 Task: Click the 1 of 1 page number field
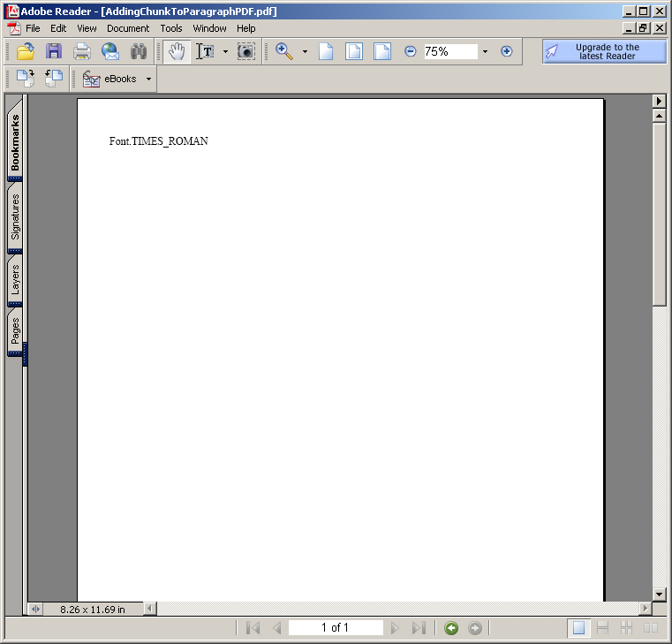336,628
